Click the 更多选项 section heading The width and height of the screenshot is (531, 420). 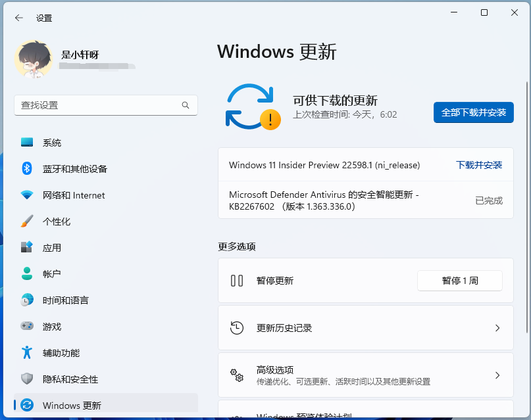coord(236,246)
